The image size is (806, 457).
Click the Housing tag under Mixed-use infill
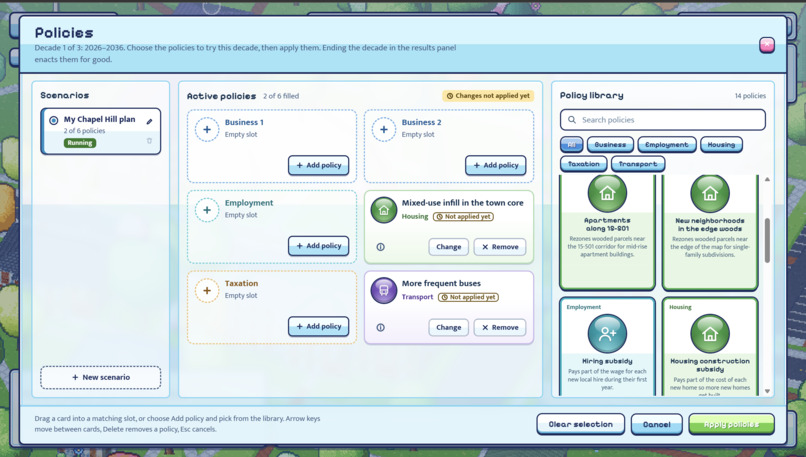pyautogui.click(x=415, y=216)
